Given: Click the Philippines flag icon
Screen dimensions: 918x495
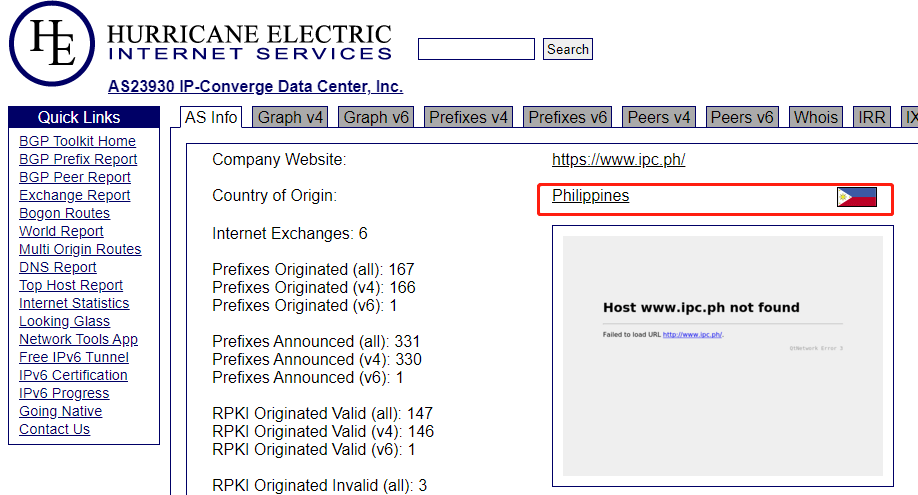Looking at the screenshot, I should [x=857, y=197].
